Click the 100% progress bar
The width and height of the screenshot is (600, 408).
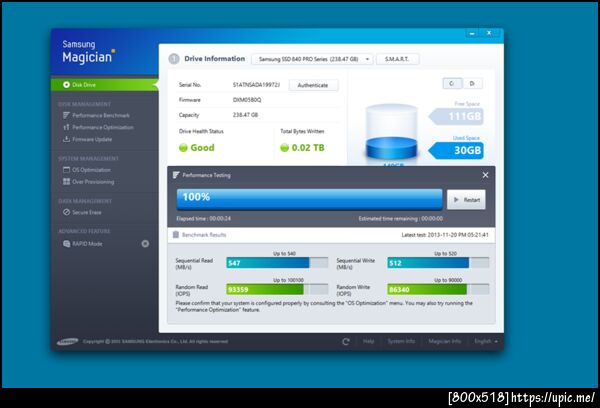(309, 199)
